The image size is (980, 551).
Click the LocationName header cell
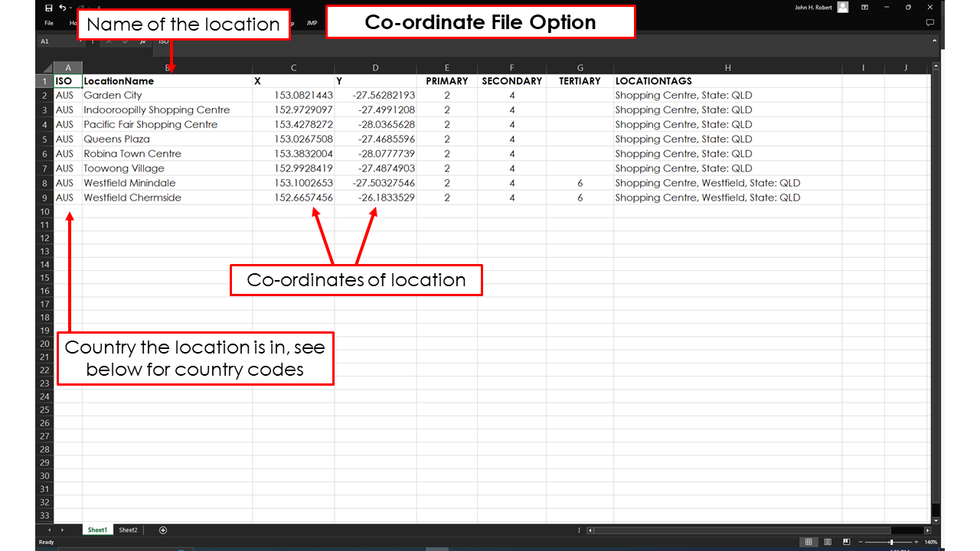[167, 81]
